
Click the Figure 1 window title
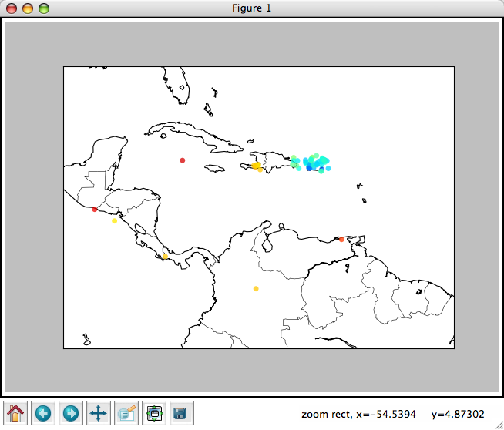pos(252,8)
